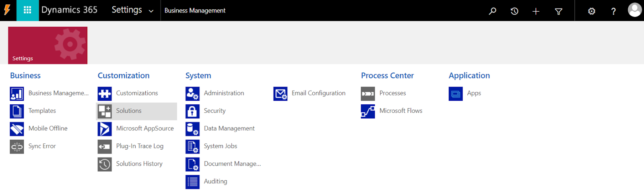The image size is (644, 191).
Task: Click the System section heading
Action: 198,75
